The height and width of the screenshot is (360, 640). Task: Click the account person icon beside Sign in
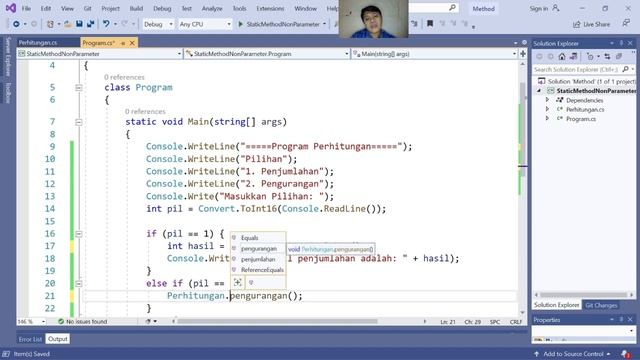click(556, 8)
